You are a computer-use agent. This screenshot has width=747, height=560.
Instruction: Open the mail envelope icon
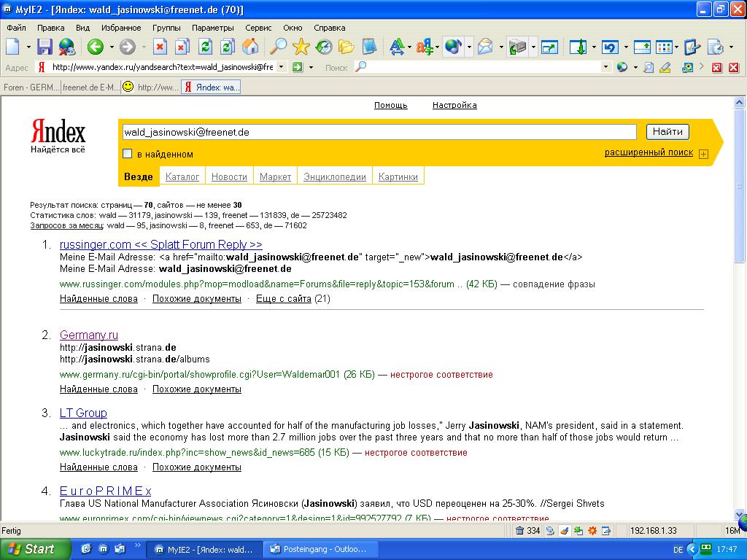[x=485, y=47]
